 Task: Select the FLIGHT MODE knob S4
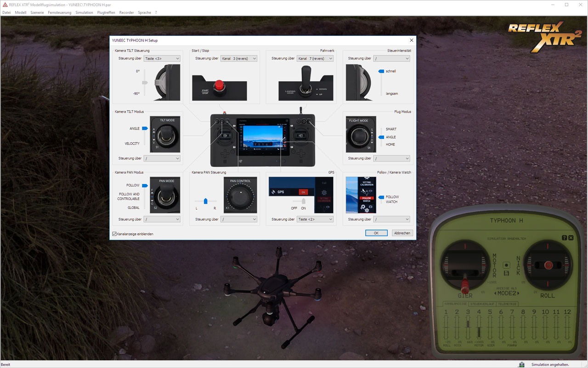360,134
